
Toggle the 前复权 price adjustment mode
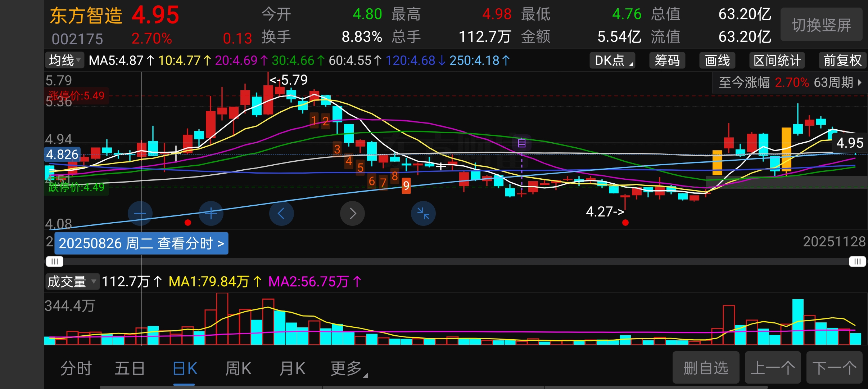point(842,61)
